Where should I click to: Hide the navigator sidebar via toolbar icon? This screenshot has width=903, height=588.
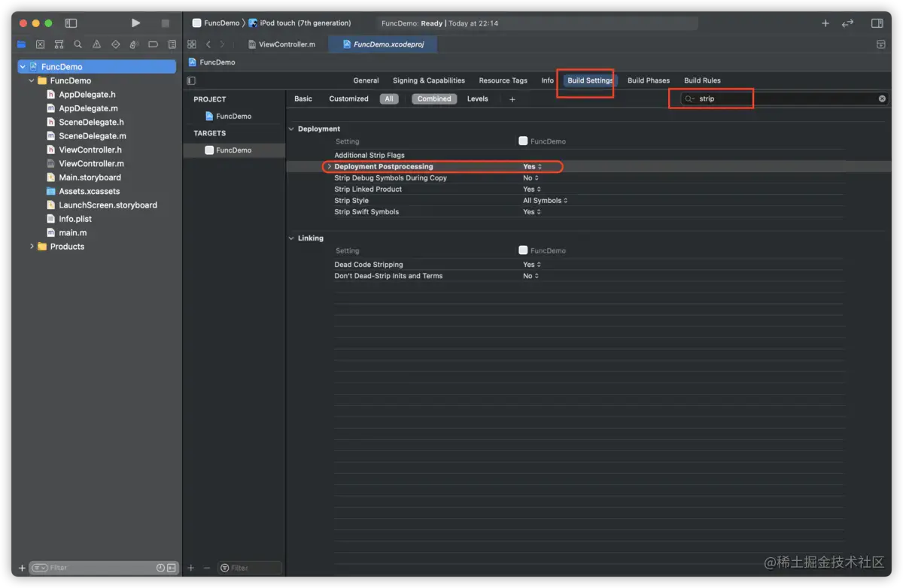71,23
